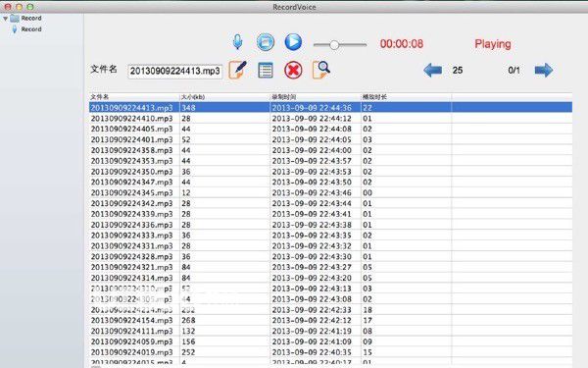Viewport: 588px width, 368px height.
Task: Click size cell 252
Action: pyautogui.click(x=188, y=352)
